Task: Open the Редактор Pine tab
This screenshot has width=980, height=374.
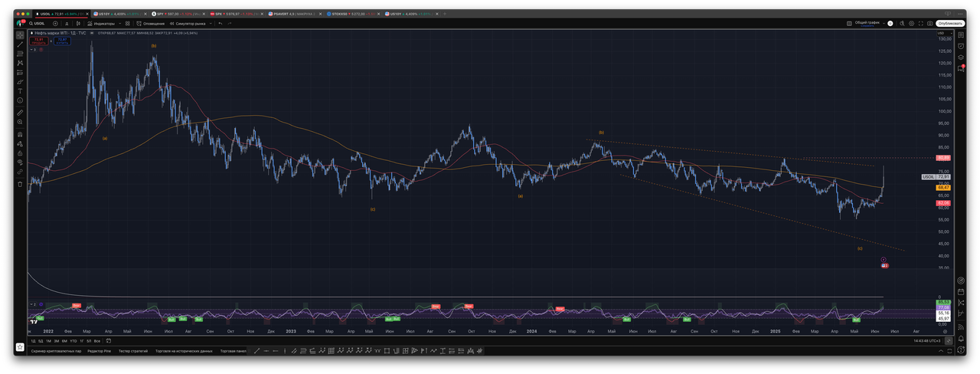Action: 100,350
